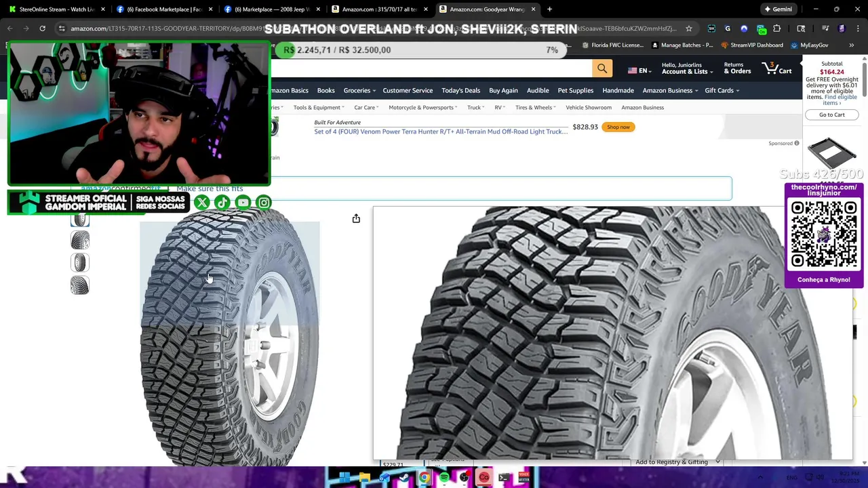Image resolution: width=868 pixels, height=488 pixels.
Task: Reload the page using the refresh icon
Action: point(42,28)
